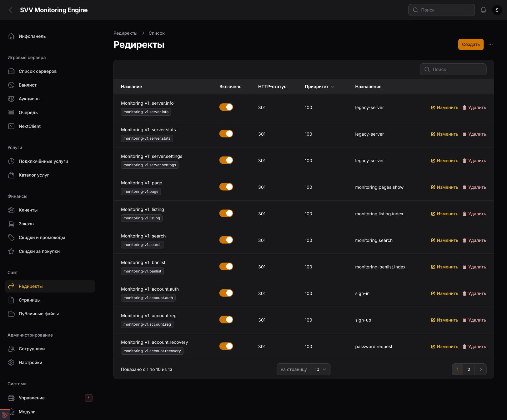The width and height of the screenshot is (507, 420).
Task: Click the Инфопанель home icon
Action: [x=11, y=36]
